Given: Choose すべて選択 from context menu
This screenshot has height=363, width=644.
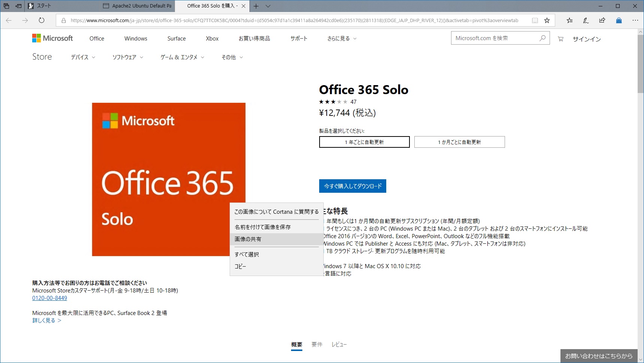Looking at the screenshot, I should pyautogui.click(x=276, y=255).
